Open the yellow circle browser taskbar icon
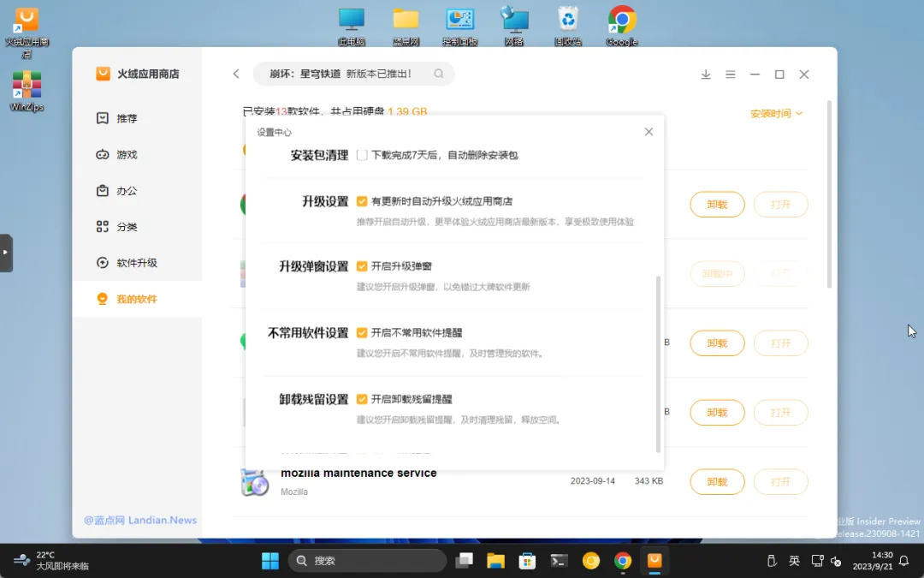This screenshot has width=924, height=578. pyautogui.click(x=590, y=560)
